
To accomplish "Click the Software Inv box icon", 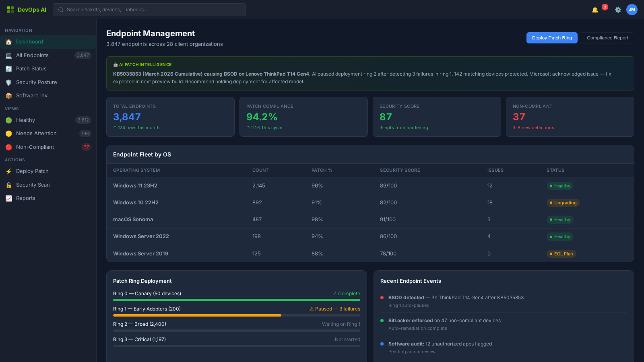I will (9, 96).
